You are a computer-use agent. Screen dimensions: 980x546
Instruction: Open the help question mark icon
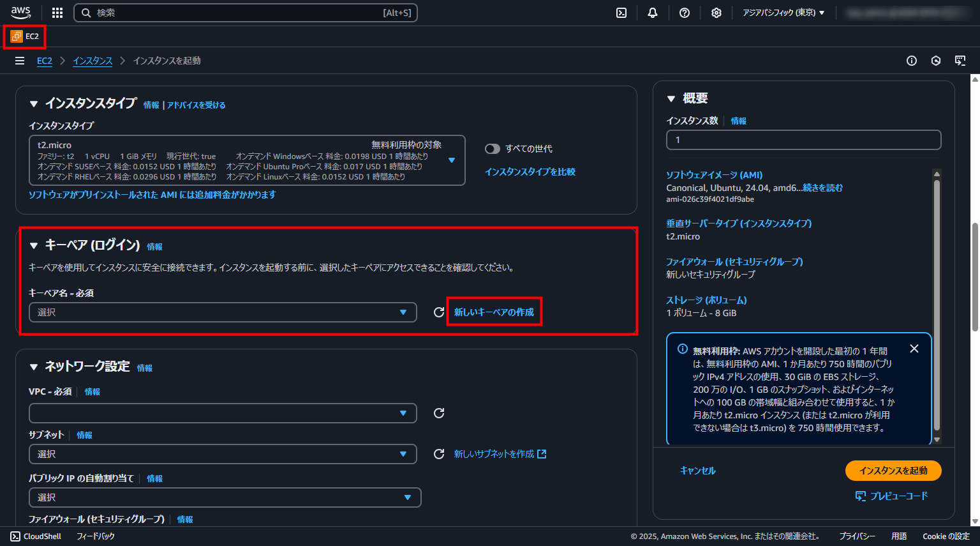point(685,13)
